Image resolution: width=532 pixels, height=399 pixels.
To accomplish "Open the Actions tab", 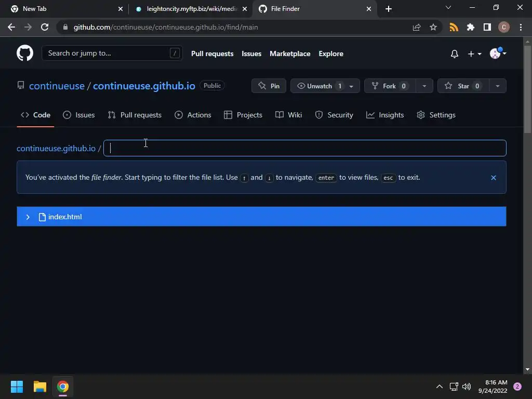I will point(193,115).
